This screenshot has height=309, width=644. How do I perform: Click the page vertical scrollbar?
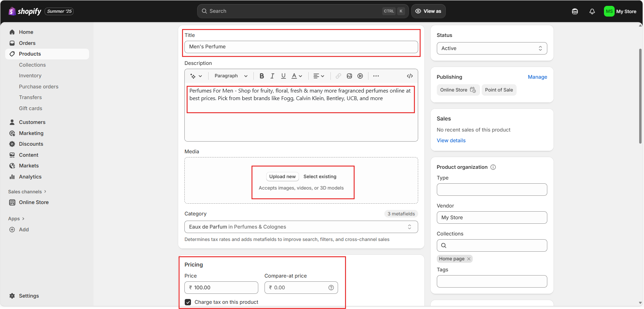point(640,96)
